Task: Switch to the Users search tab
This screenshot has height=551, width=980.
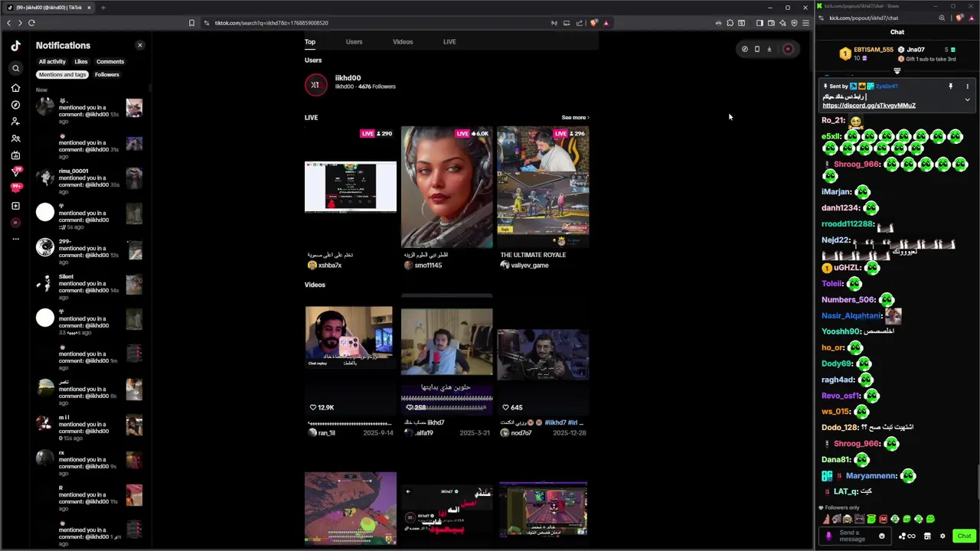Action: tap(354, 42)
